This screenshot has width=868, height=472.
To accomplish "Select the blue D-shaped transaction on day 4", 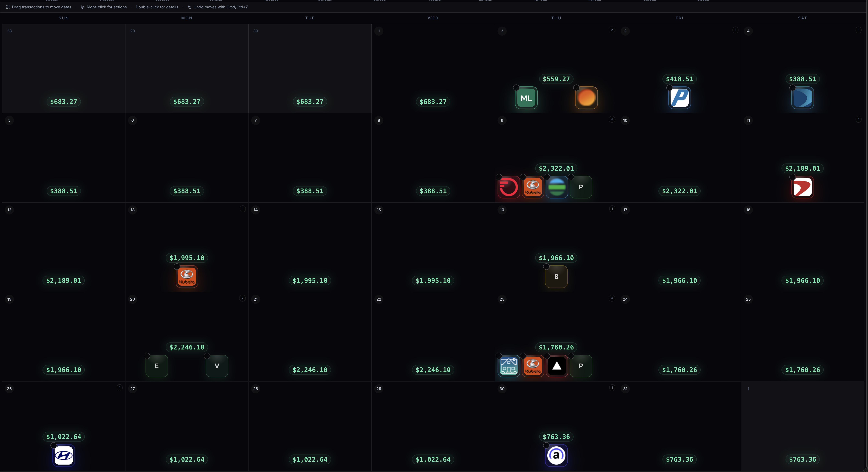I will [x=802, y=98].
